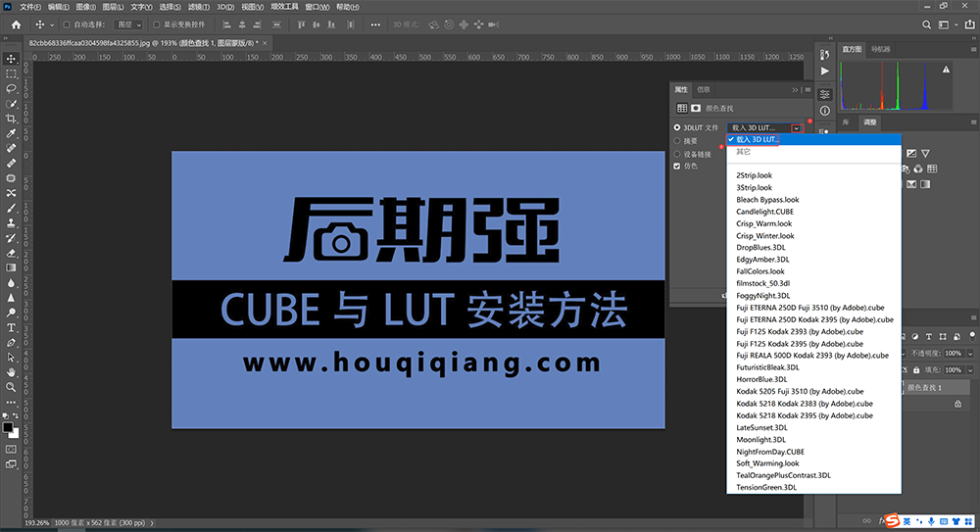Select the Lasso tool
This screenshot has width=980, height=532.
tap(11, 89)
